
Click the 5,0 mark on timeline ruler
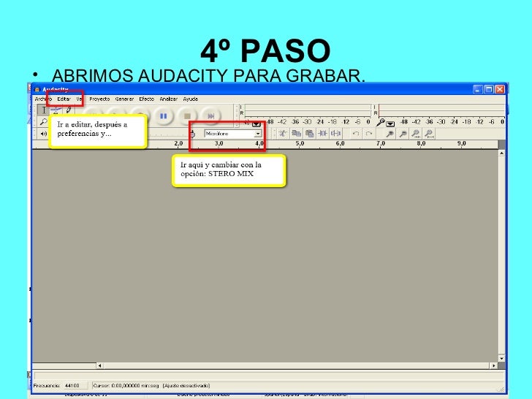pos(300,143)
